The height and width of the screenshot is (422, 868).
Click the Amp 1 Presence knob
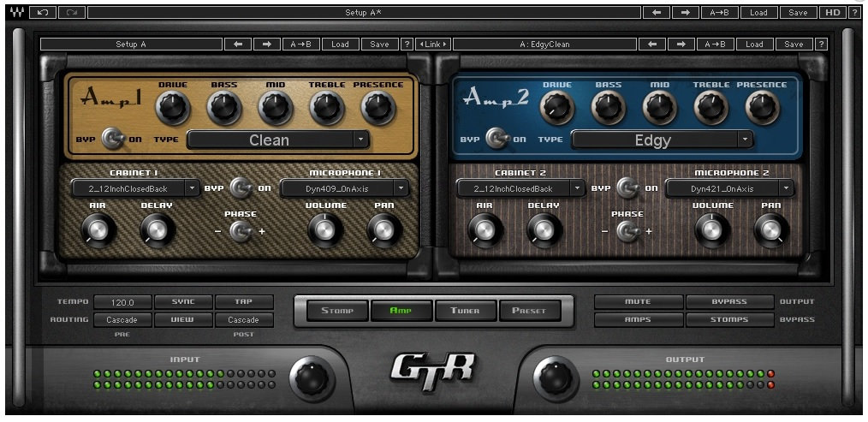[x=378, y=108]
